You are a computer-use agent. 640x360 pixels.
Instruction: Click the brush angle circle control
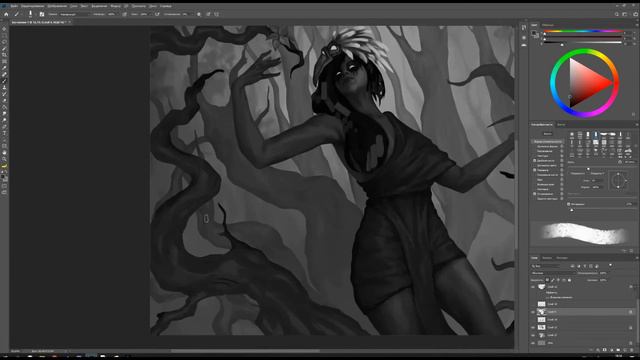[618, 180]
